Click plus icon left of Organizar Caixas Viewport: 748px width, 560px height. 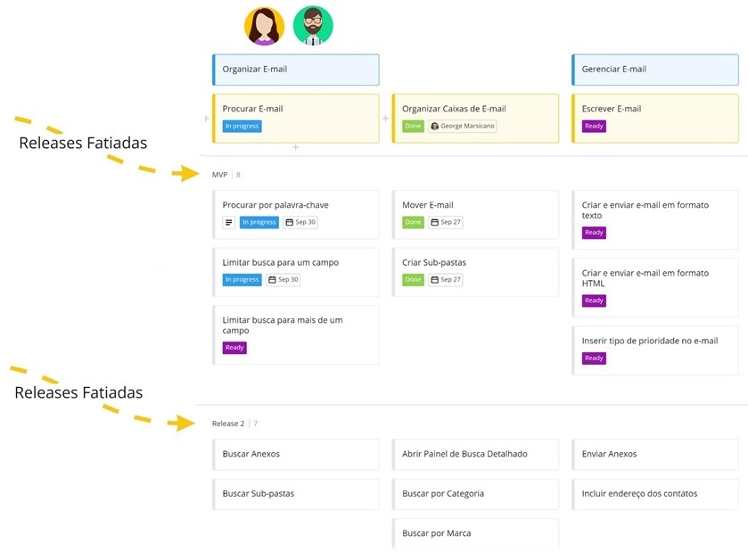point(385,119)
